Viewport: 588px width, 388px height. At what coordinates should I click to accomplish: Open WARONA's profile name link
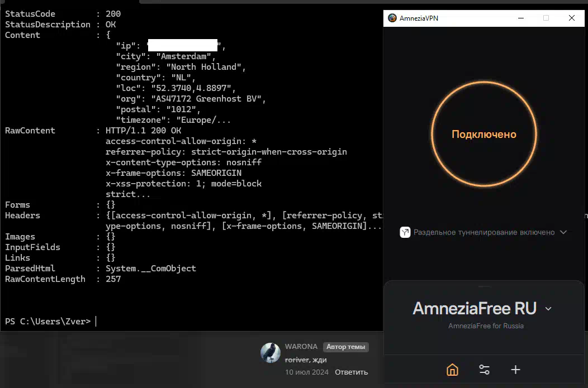[301, 347]
